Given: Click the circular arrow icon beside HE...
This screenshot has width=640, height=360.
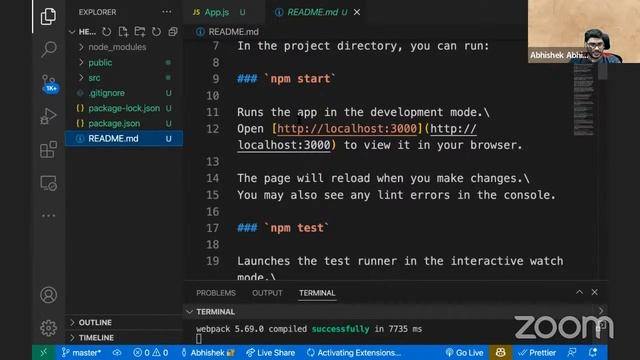Looking at the screenshot, I should tap(107, 31).
